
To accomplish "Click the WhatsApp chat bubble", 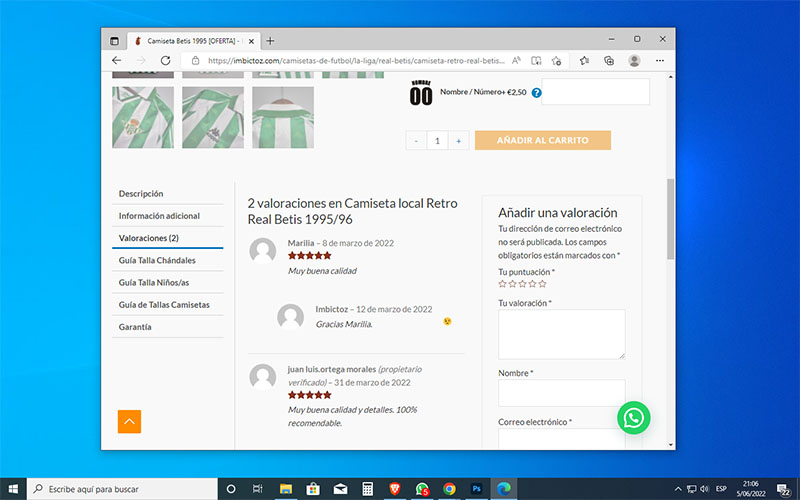I will tap(634, 418).
